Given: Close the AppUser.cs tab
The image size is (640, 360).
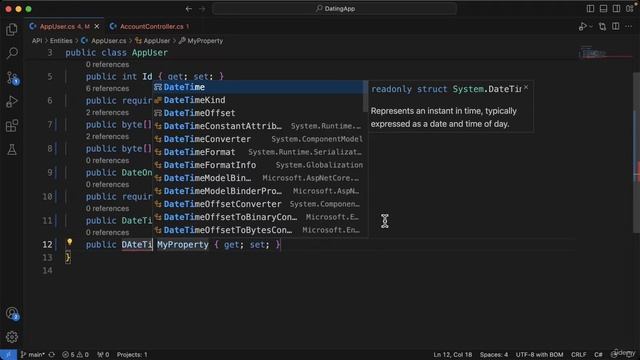Looking at the screenshot, I should (97, 27).
